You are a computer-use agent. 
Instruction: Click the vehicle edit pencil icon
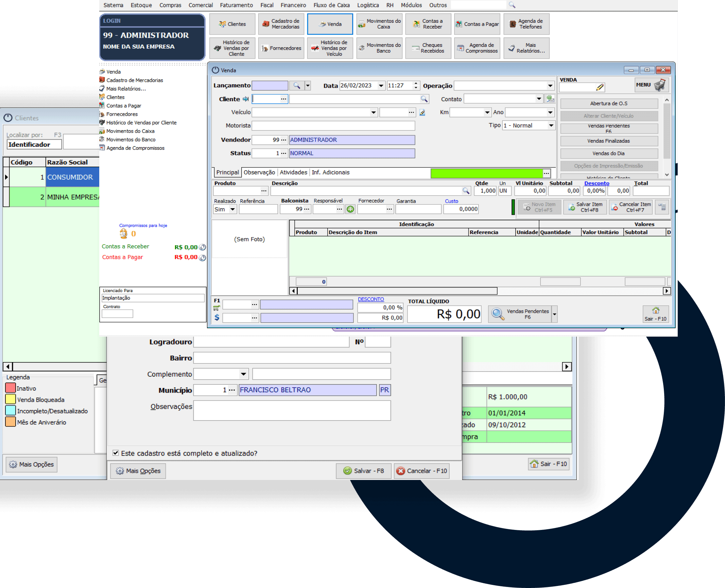coord(422,112)
